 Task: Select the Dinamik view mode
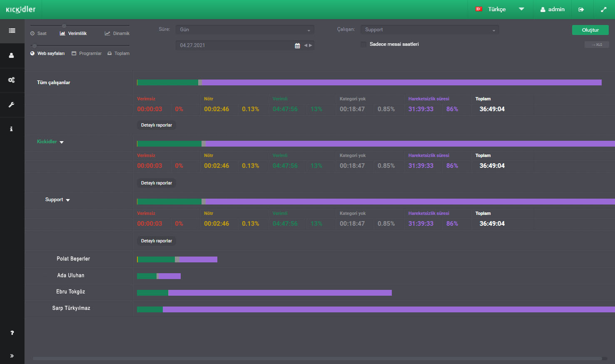click(117, 33)
